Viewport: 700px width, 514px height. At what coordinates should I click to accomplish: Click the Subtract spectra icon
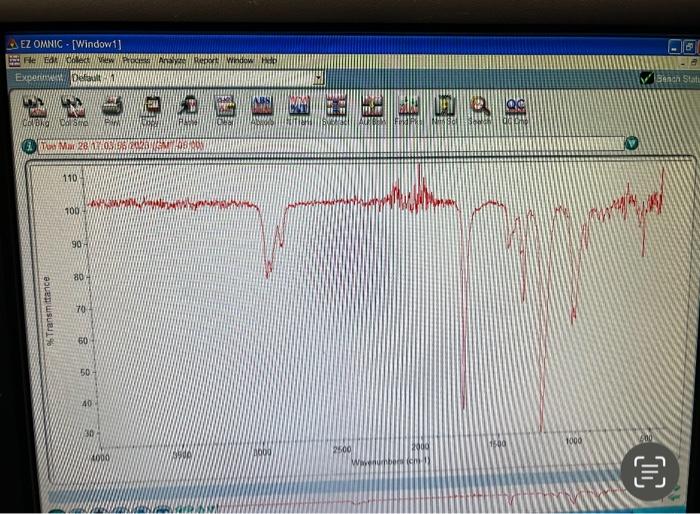click(x=336, y=111)
